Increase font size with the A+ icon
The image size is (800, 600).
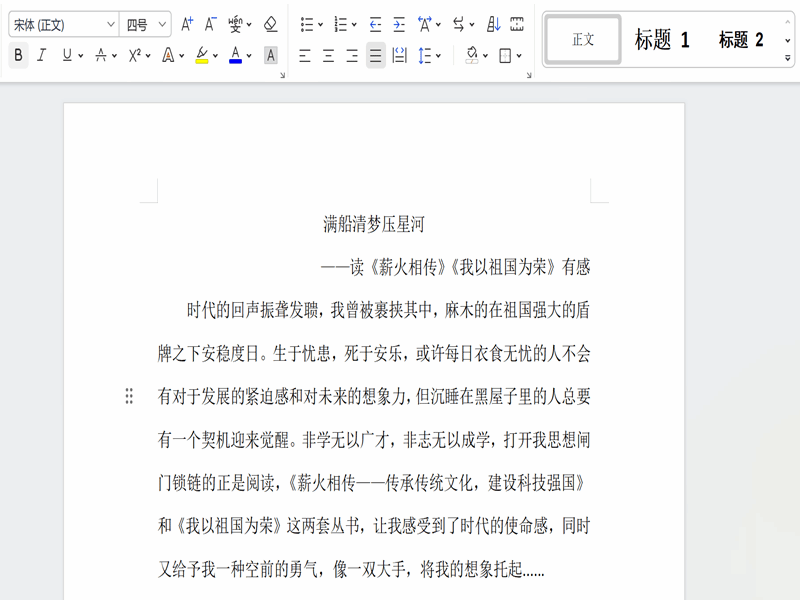(187, 24)
